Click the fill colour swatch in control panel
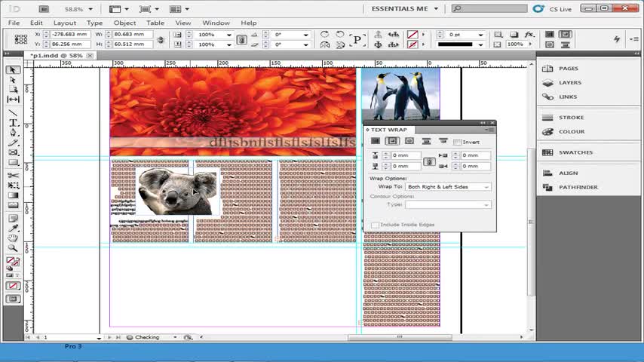Viewport: 644px width, 362px height. [x=412, y=35]
